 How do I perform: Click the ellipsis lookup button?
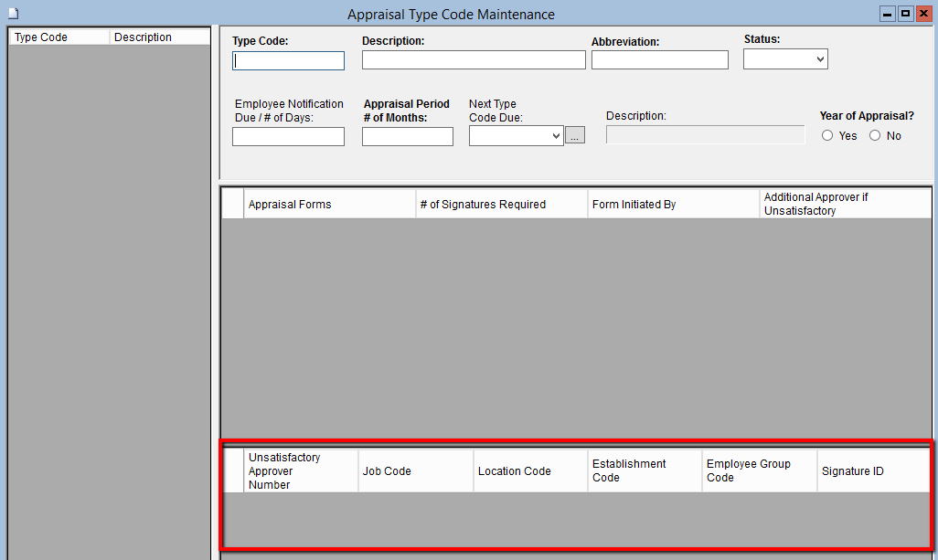click(575, 136)
